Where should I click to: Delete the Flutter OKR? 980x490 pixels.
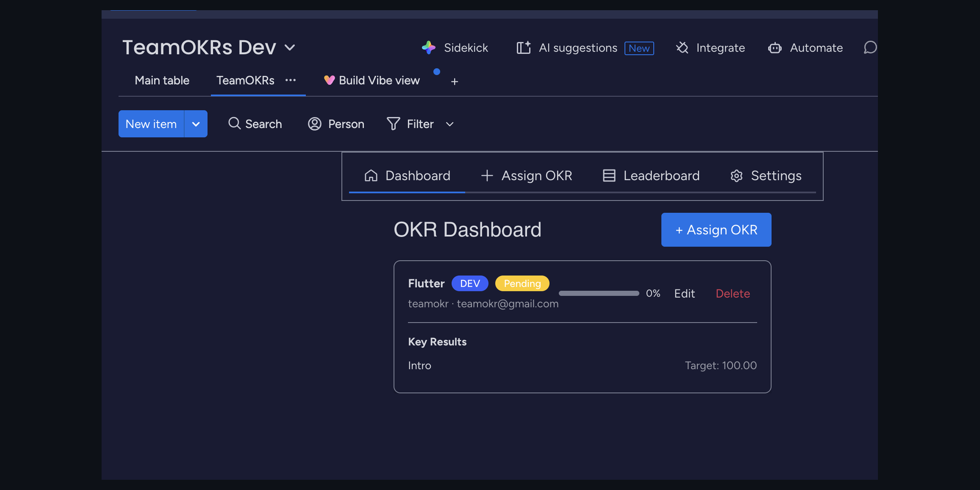point(732,293)
